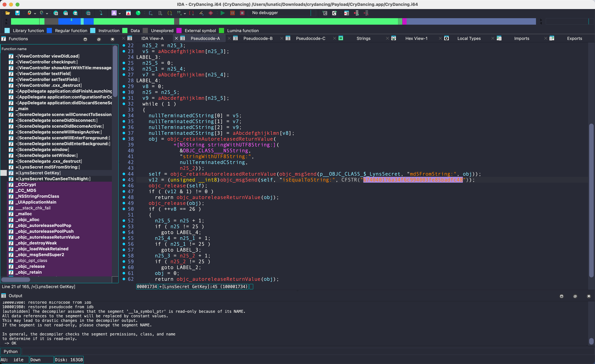Click the Functions list horizontal scrollbar
Image resolution: width=595 pixels, height=364 pixels.
tap(16, 279)
